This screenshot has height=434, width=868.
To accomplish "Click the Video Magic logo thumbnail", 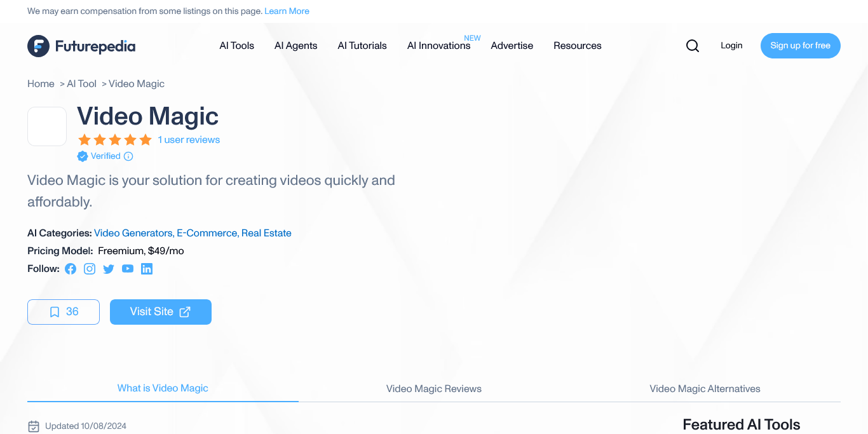I will pos(47,126).
